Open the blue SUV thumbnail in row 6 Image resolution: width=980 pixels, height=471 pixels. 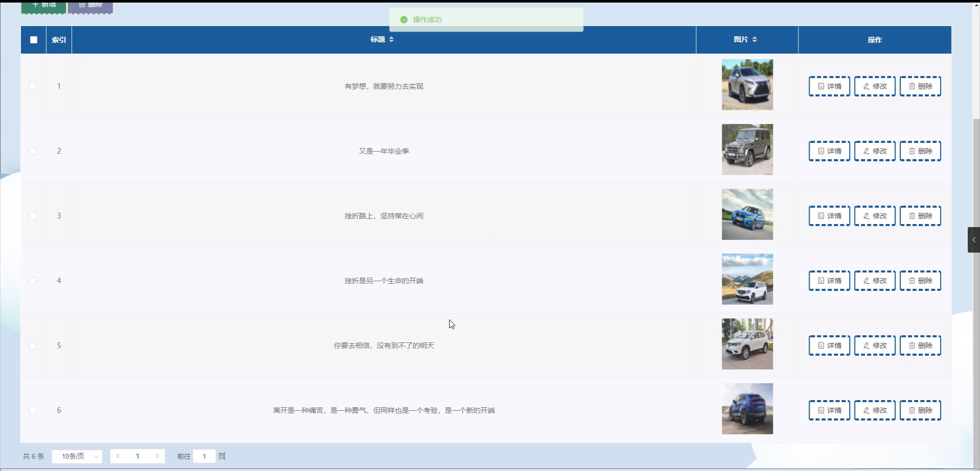pyautogui.click(x=747, y=409)
